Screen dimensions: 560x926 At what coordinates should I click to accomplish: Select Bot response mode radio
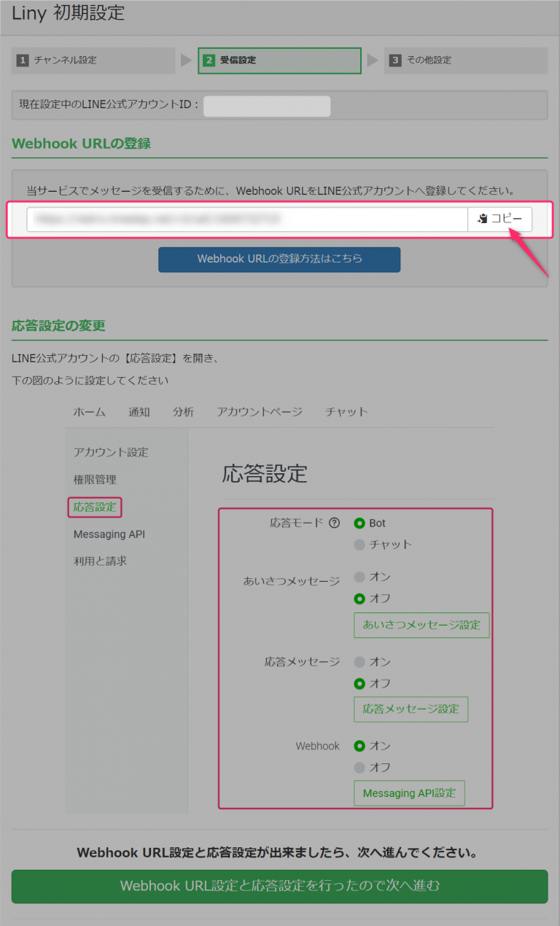tap(359, 523)
